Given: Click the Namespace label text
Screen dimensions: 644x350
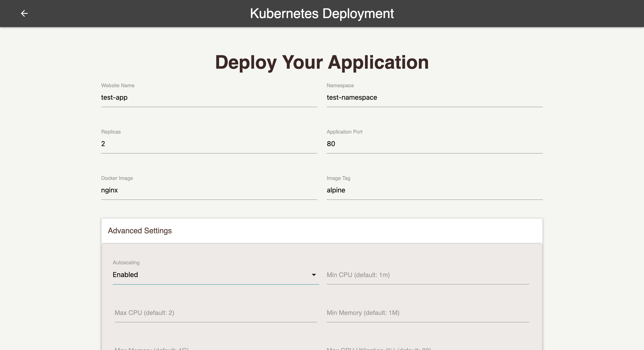Looking at the screenshot, I should 340,86.
